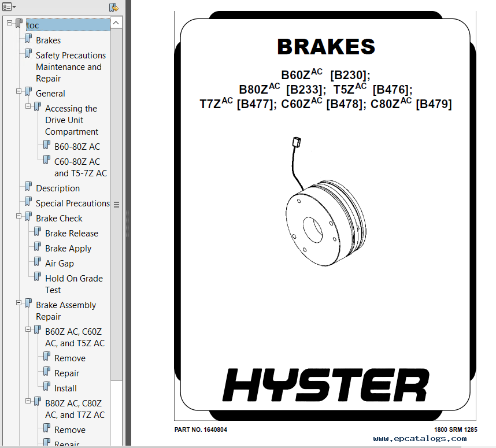Select the toc bookmark entry
This screenshot has width=496, height=448.
(68, 25)
